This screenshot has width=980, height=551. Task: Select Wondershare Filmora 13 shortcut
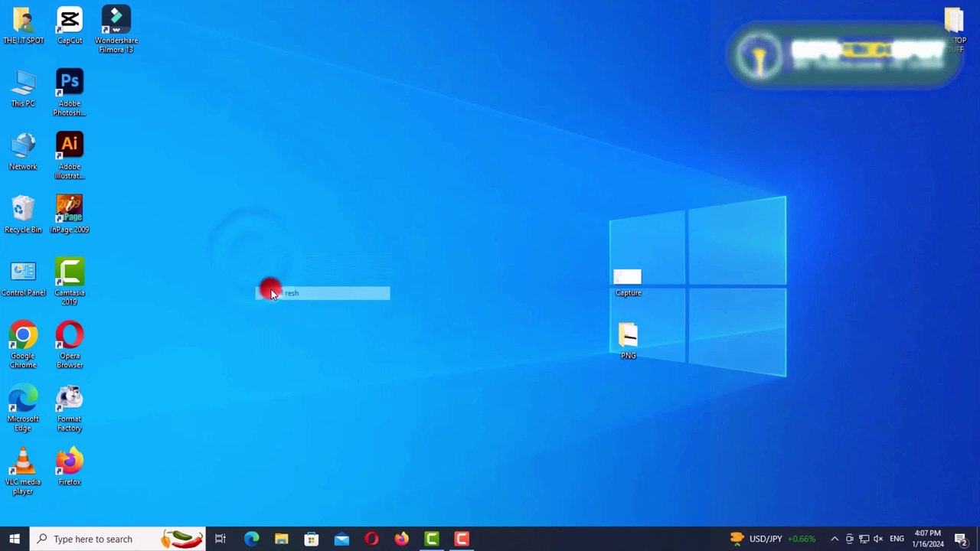coord(116,30)
